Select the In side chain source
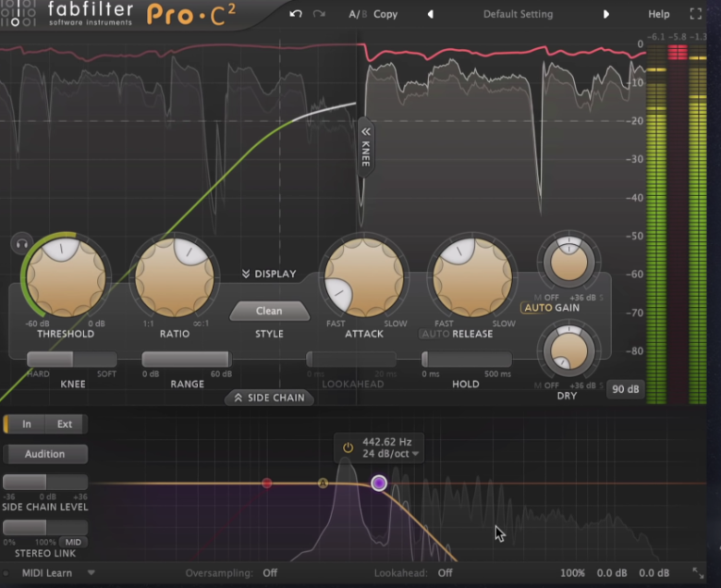This screenshot has height=588, width=721. (26, 423)
